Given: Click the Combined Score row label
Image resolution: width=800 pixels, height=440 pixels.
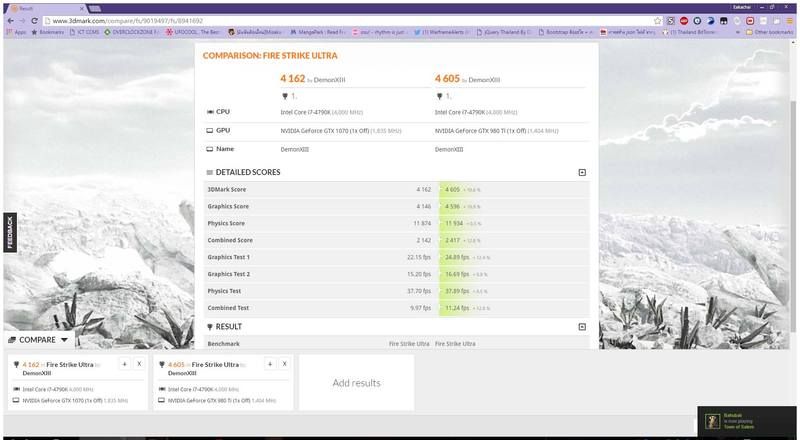Looking at the screenshot, I should click(x=230, y=240).
